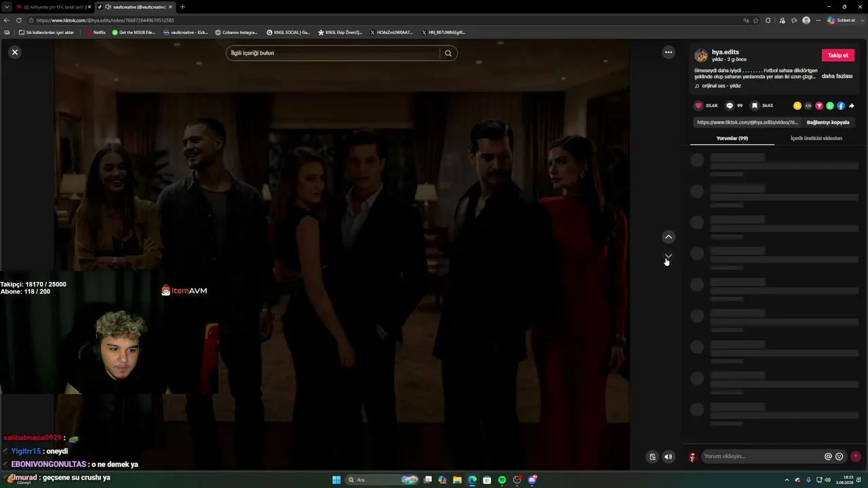Add this page to favorites with star
Viewport: 868px width, 488px height.
click(756, 20)
